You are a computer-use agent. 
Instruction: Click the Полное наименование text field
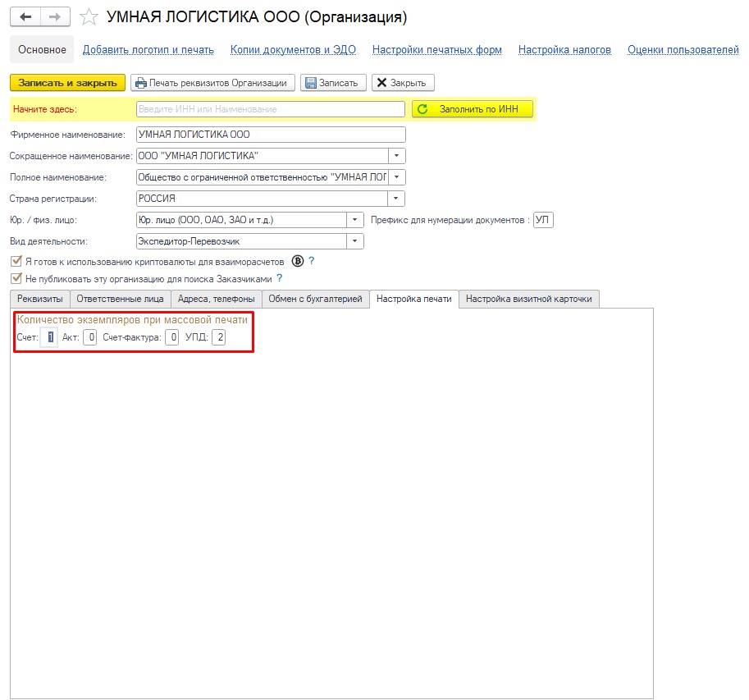(x=263, y=177)
